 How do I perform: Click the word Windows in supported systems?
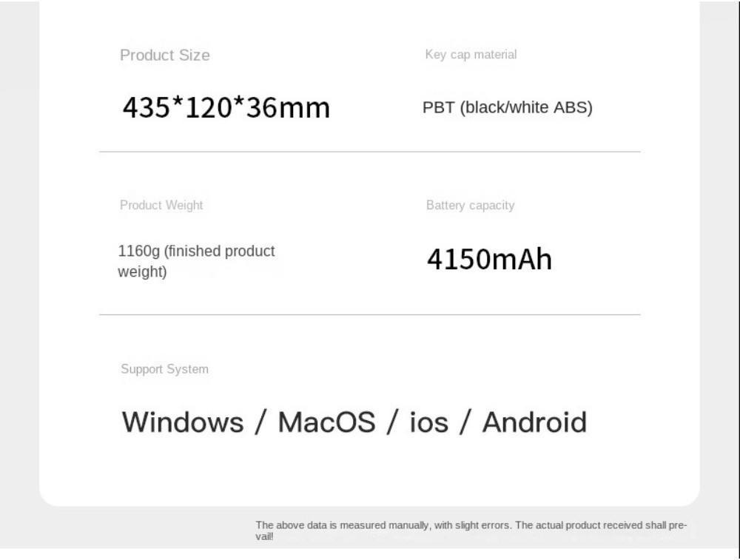click(x=182, y=422)
